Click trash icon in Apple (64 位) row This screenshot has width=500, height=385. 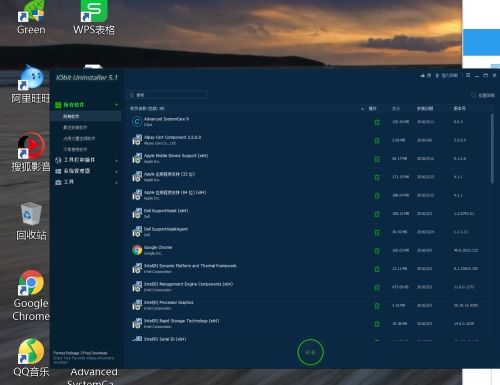(x=377, y=196)
